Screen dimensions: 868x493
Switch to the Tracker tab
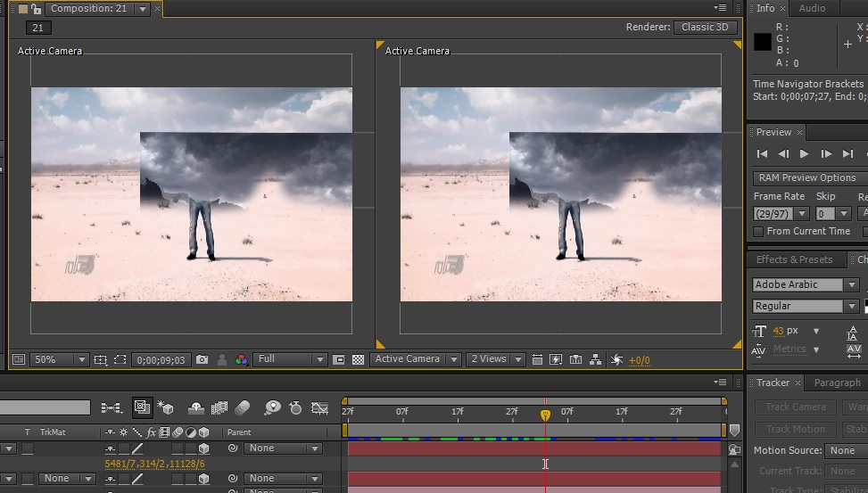(x=773, y=382)
